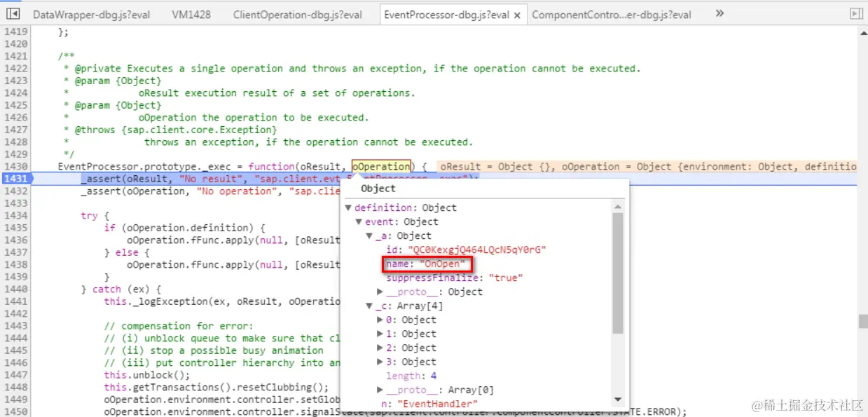The image size is (868, 417).
Task: Click the length: 4 property
Action: click(x=411, y=376)
